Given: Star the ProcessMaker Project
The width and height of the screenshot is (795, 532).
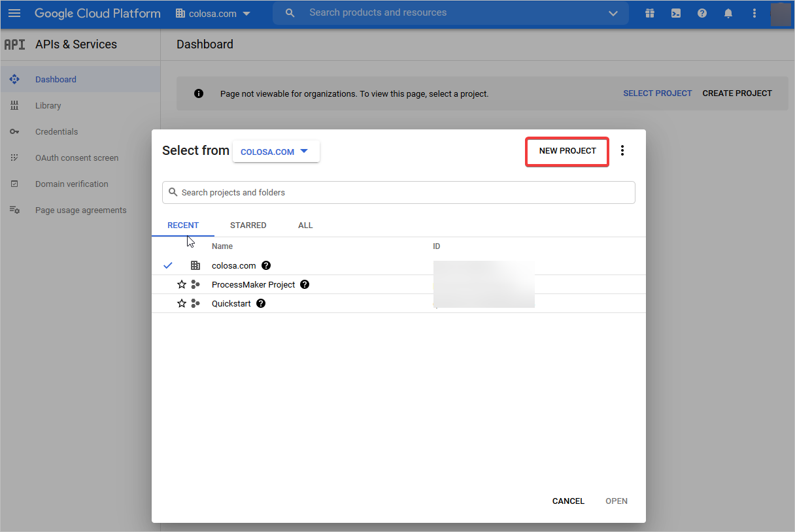Looking at the screenshot, I should point(182,284).
